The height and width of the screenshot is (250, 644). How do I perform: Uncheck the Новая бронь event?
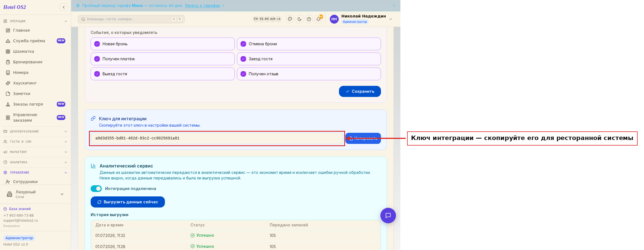tap(163, 44)
